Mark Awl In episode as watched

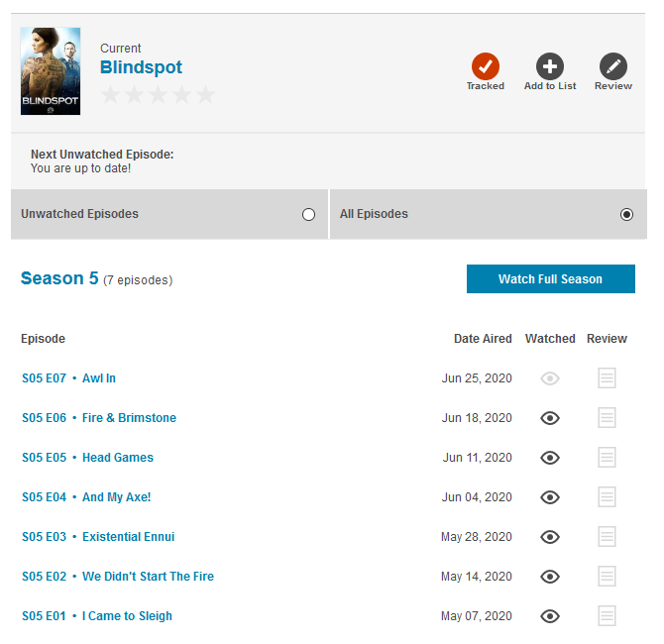coord(550,378)
